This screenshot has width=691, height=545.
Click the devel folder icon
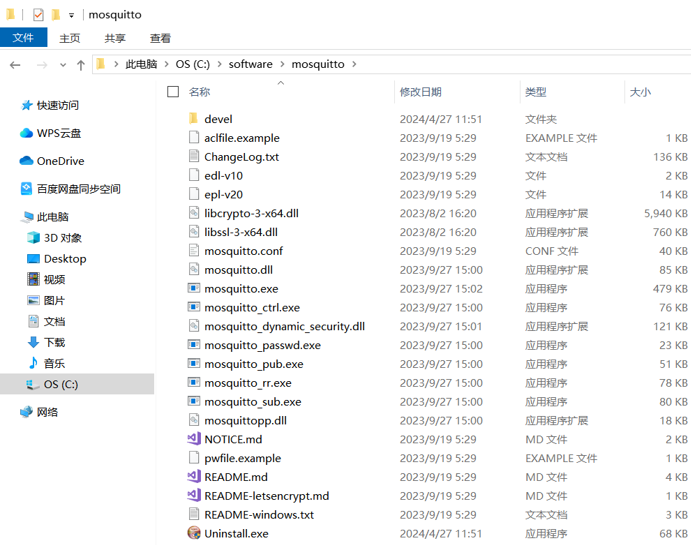(x=193, y=119)
